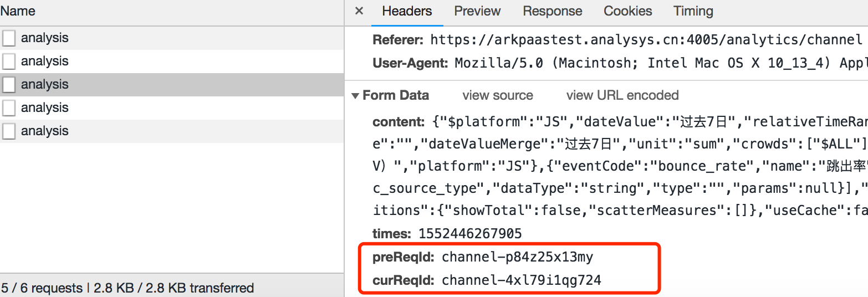The height and width of the screenshot is (297, 868).
Task: Click the curReqId value channel-4xl79i1qg724
Action: pos(521,280)
